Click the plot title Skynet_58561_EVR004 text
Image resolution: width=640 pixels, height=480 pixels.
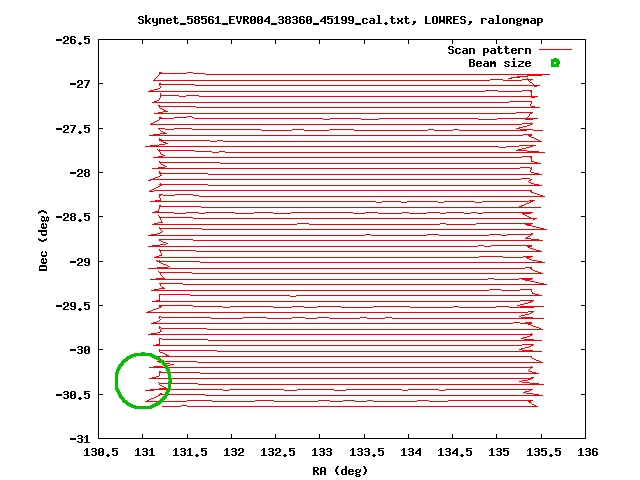[340, 20]
